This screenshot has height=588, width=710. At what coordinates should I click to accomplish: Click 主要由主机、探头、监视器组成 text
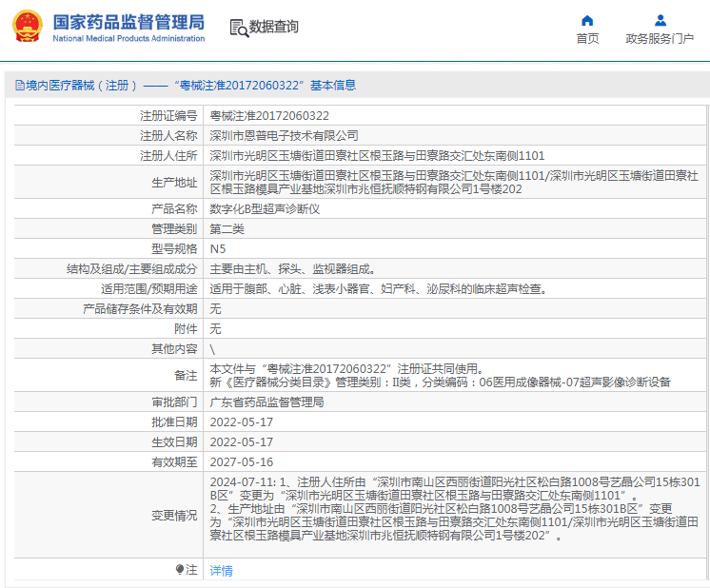click(x=292, y=269)
